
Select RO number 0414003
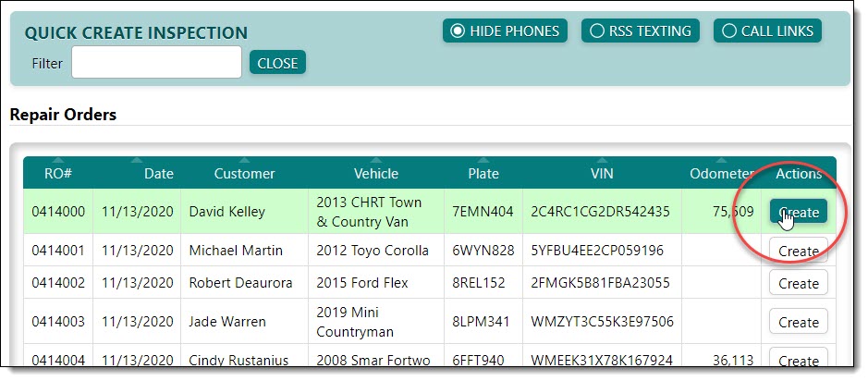coord(58,322)
